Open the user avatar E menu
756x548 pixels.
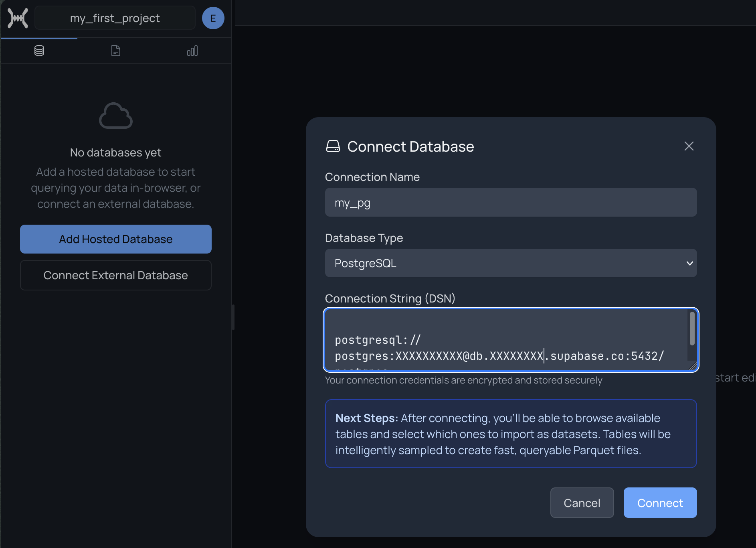pyautogui.click(x=213, y=18)
